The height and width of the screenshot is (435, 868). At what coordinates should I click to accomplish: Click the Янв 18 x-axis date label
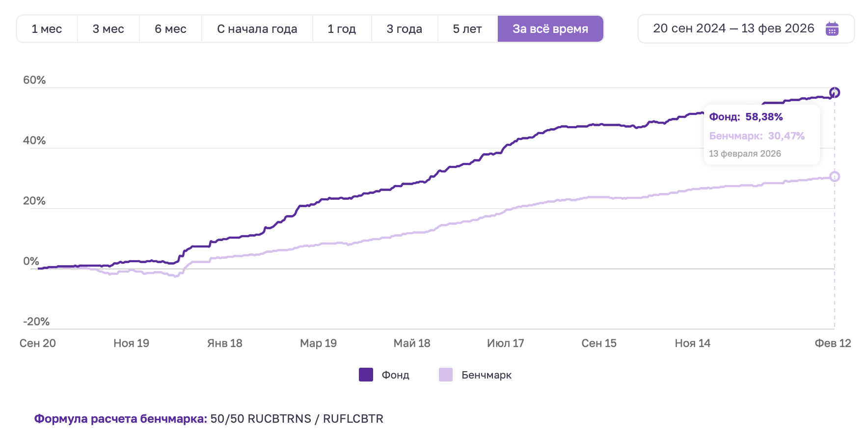pos(224,343)
